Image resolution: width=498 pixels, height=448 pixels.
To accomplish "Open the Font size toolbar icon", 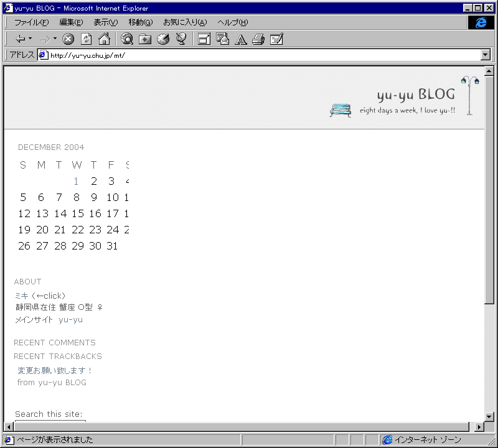I will point(240,39).
